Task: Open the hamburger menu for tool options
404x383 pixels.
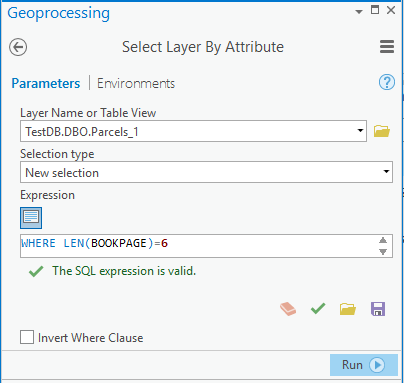Action: [x=387, y=47]
